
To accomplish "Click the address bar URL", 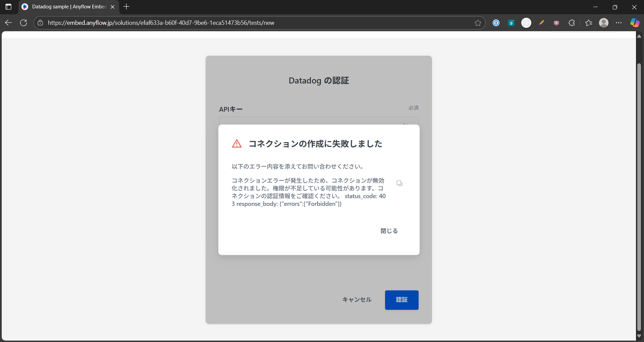I will coord(161,23).
